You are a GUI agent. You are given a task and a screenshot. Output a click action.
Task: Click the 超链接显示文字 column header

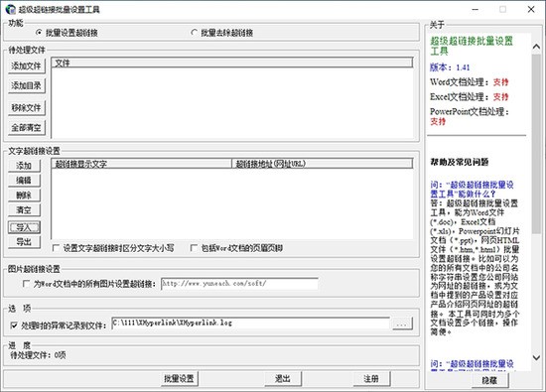[141, 164]
